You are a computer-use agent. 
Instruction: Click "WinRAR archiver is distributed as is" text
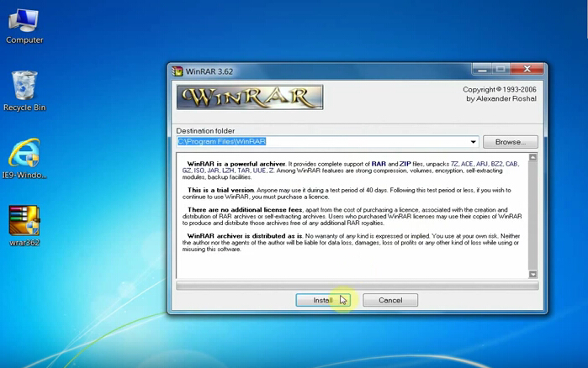click(x=245, y=236)
